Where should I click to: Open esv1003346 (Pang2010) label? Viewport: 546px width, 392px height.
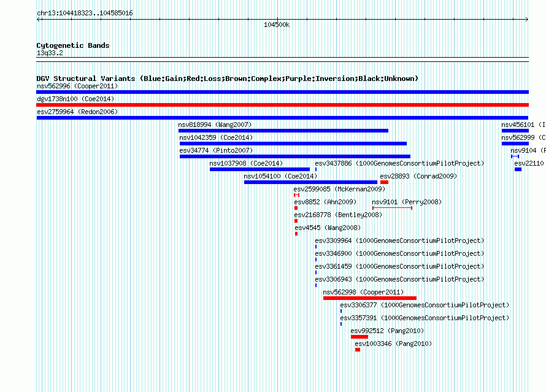pos(393,344)
